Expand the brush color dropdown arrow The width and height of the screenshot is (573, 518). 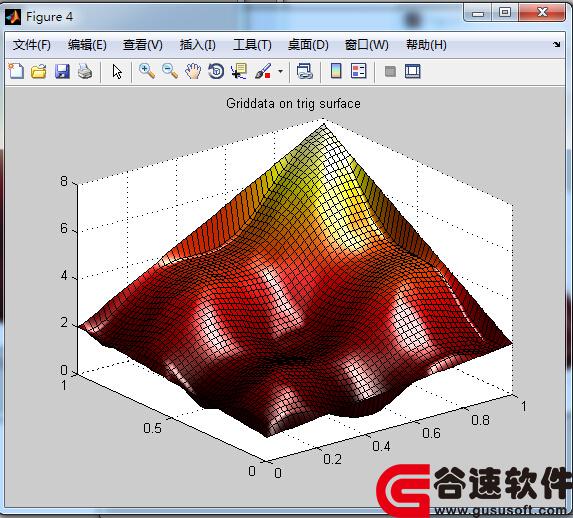tap(280, 71)
